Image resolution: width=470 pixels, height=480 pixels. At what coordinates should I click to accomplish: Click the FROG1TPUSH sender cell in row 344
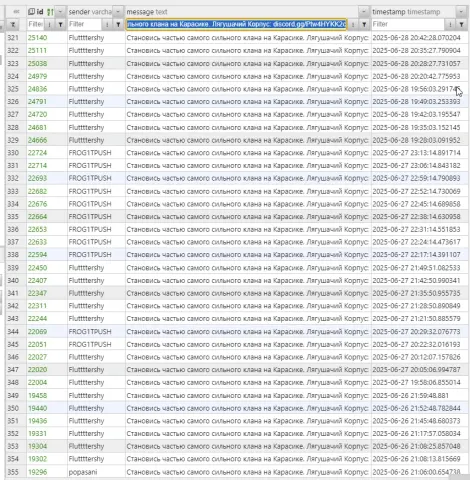[x=96, y=331]
